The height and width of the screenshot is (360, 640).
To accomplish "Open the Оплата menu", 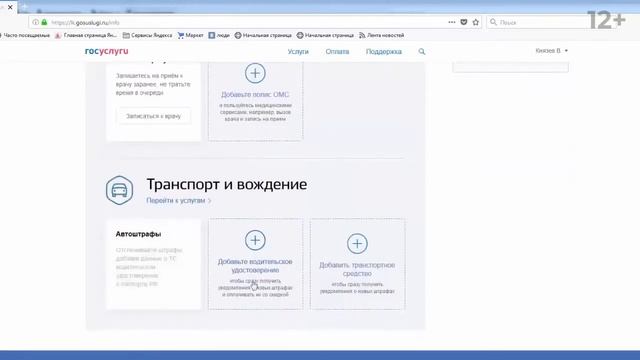I will point(337,51).
